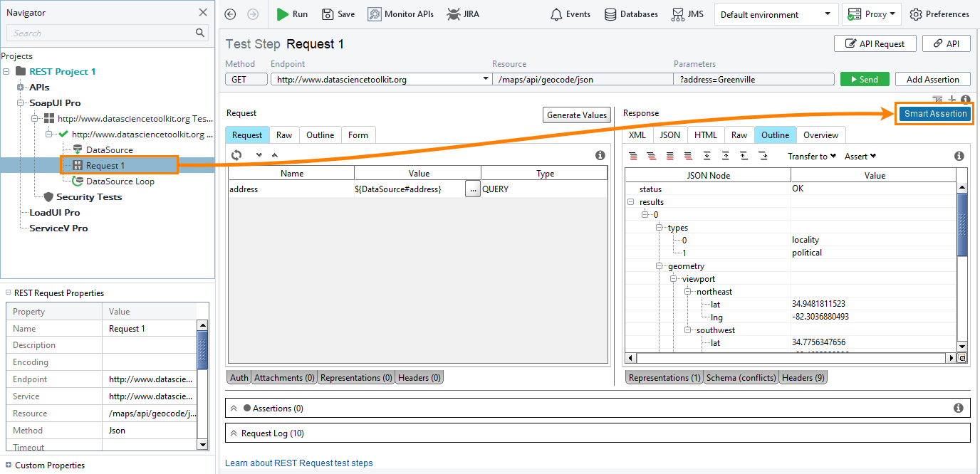Image resolution: width=980 pixels, height=474 pixels.
Task: Click the DataSource Loop step icon
Action: [78, 181]
